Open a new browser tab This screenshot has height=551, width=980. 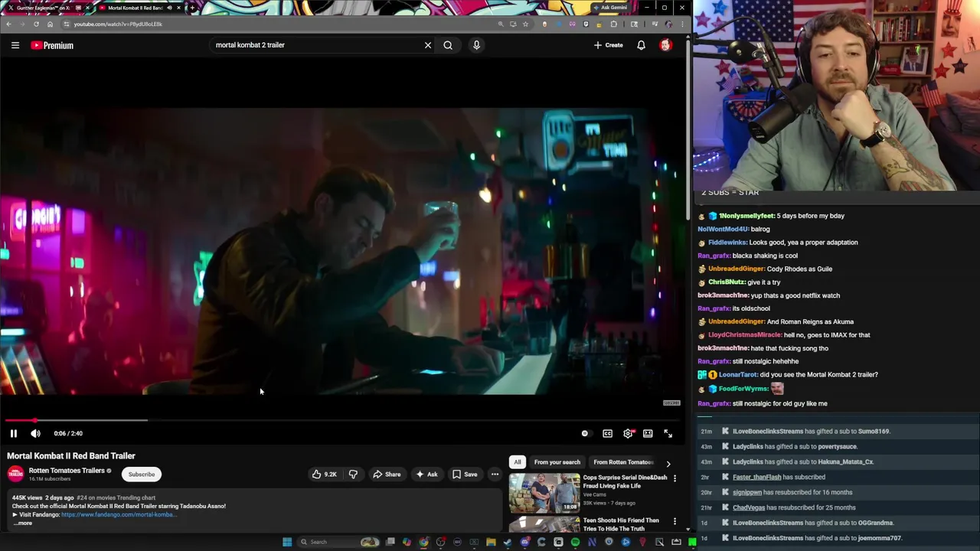pos(192,8)
